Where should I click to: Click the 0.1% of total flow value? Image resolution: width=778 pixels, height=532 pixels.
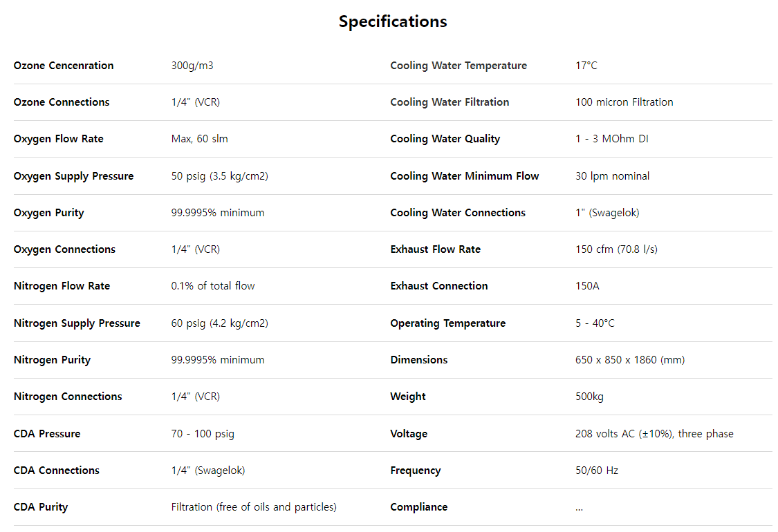(x=213, y=286)
